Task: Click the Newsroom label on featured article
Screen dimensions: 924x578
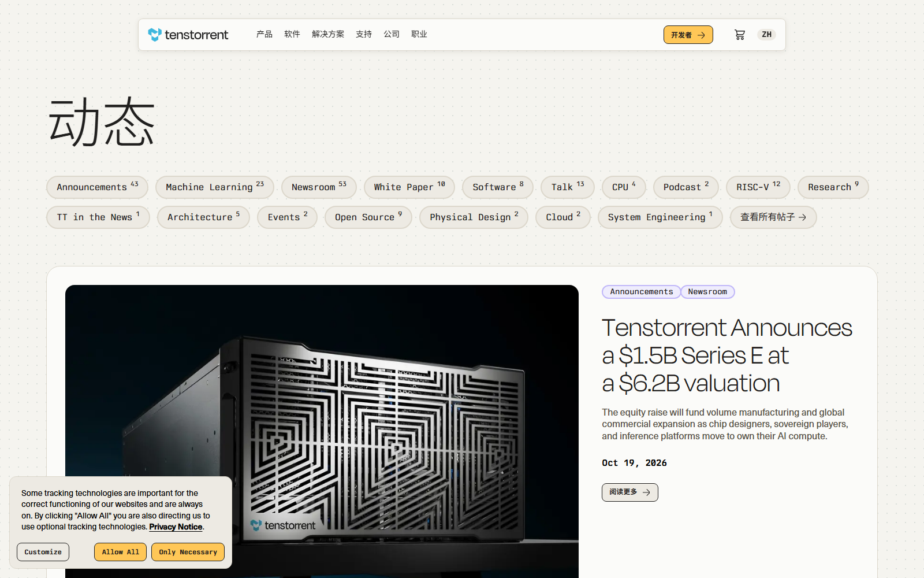Action: 707,292
